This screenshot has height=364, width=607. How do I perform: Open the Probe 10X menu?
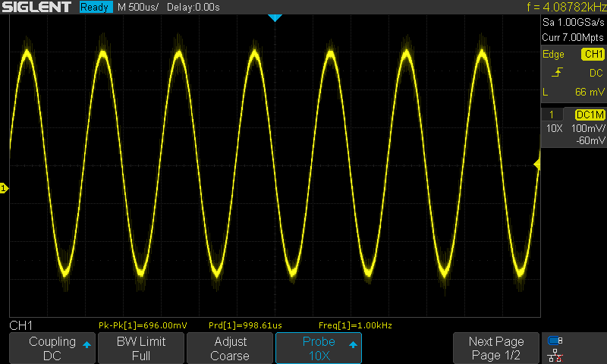coord(319,348)
